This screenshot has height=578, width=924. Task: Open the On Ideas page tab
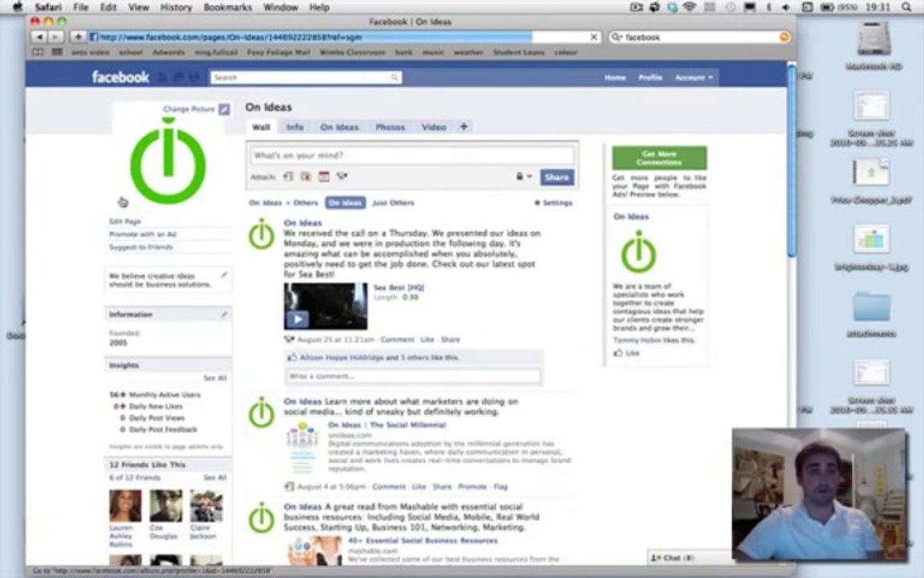[339, 127]
